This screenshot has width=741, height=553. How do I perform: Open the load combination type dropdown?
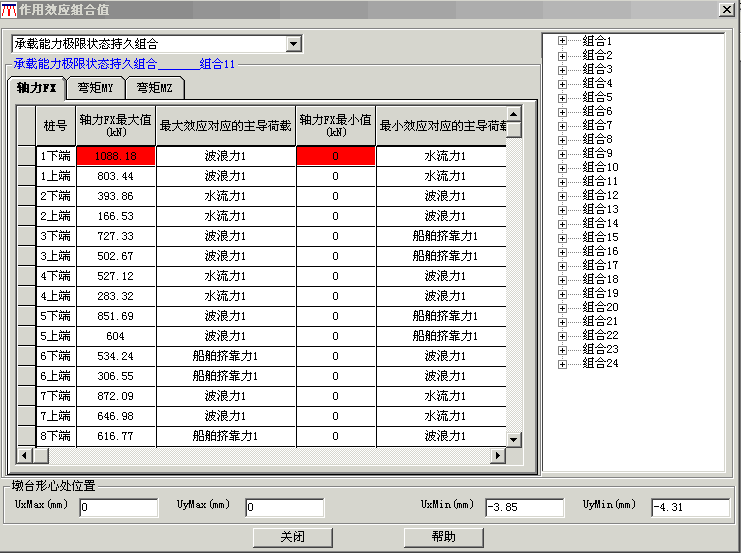click(x=293, y=44)
